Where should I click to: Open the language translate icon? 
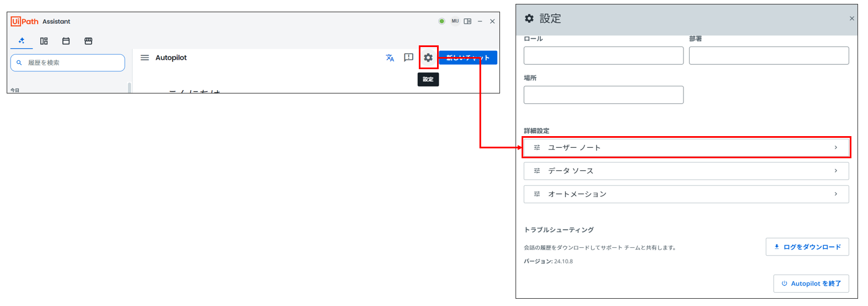[x=390, y=58]
